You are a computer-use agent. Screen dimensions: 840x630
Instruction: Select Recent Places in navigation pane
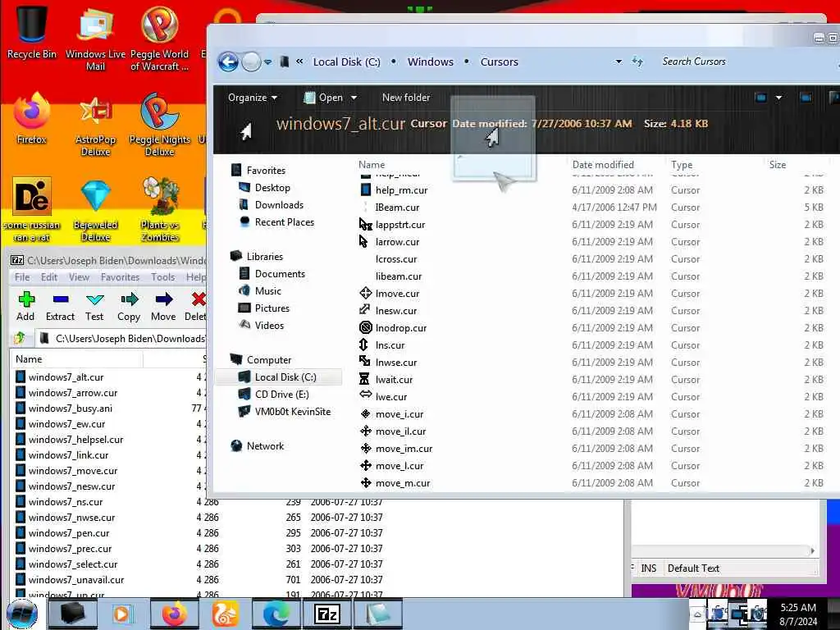coord(284,221)
